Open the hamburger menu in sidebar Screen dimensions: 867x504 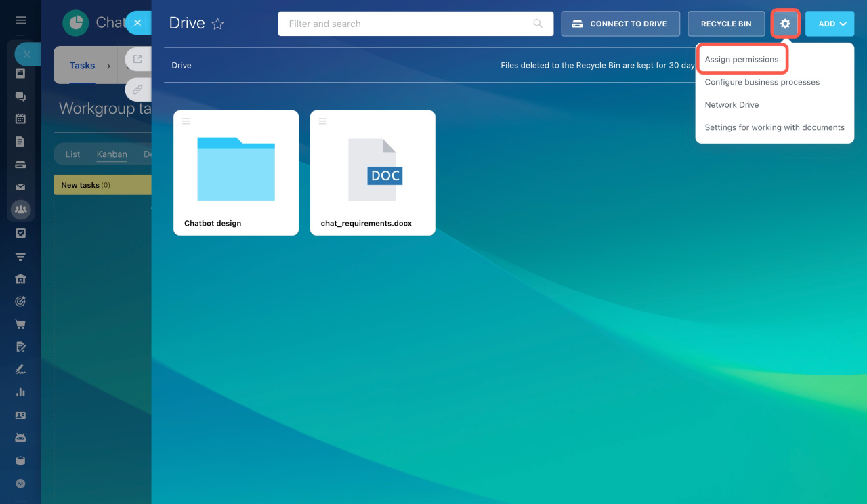point(20,20)
